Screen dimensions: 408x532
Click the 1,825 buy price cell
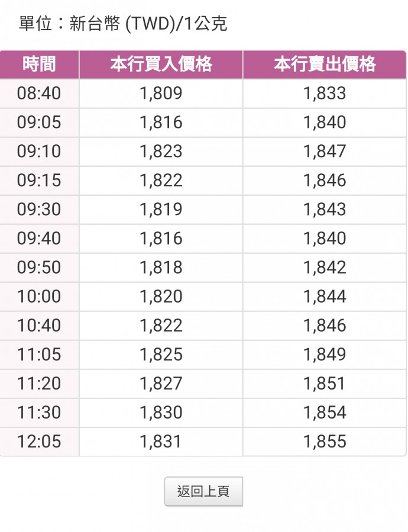click(x=161, y=354)
